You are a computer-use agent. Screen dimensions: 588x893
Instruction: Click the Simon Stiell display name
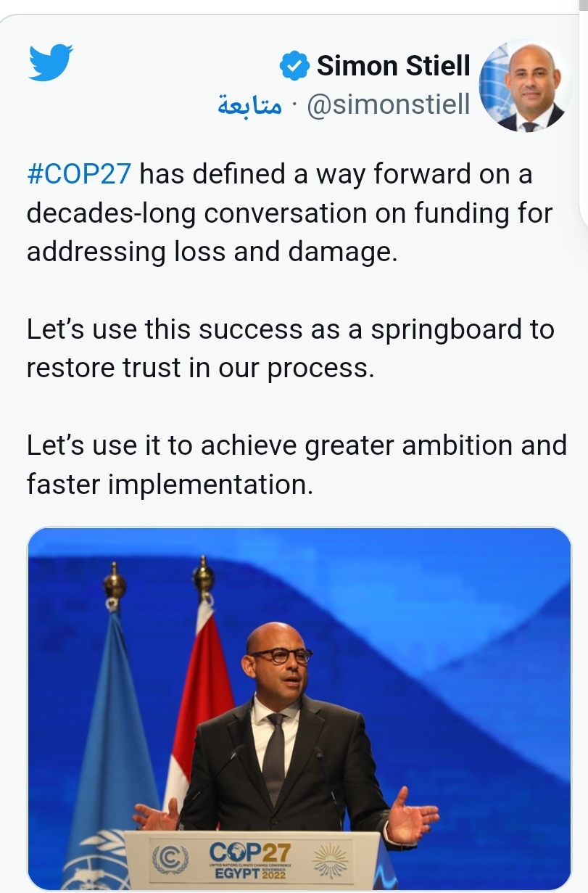point(394,66)
